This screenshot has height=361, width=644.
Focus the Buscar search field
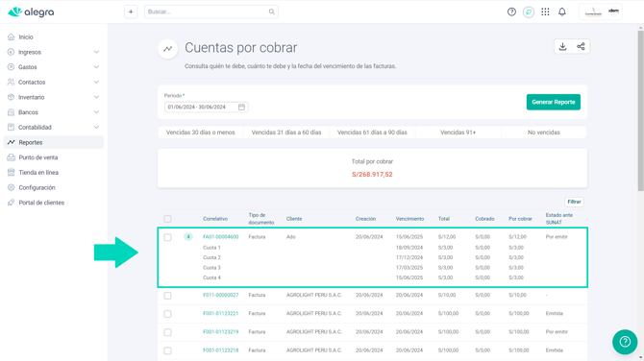coord(211,12)
